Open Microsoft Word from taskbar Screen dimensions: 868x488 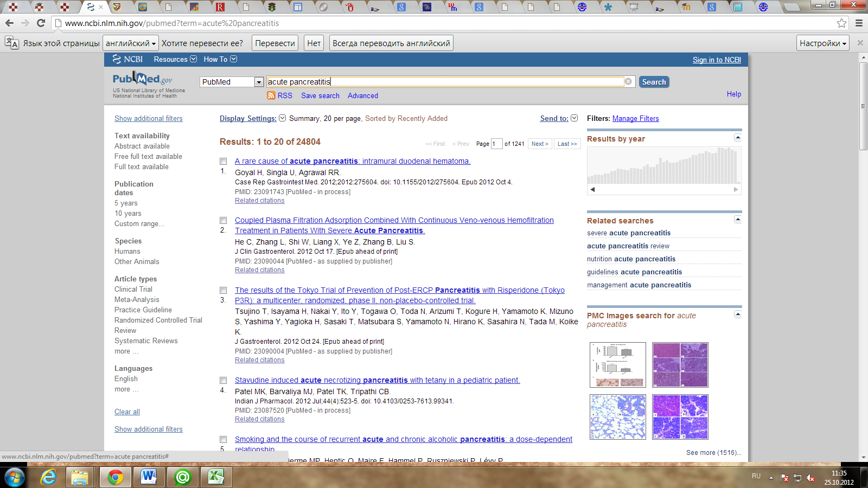[x=149, y=477]
